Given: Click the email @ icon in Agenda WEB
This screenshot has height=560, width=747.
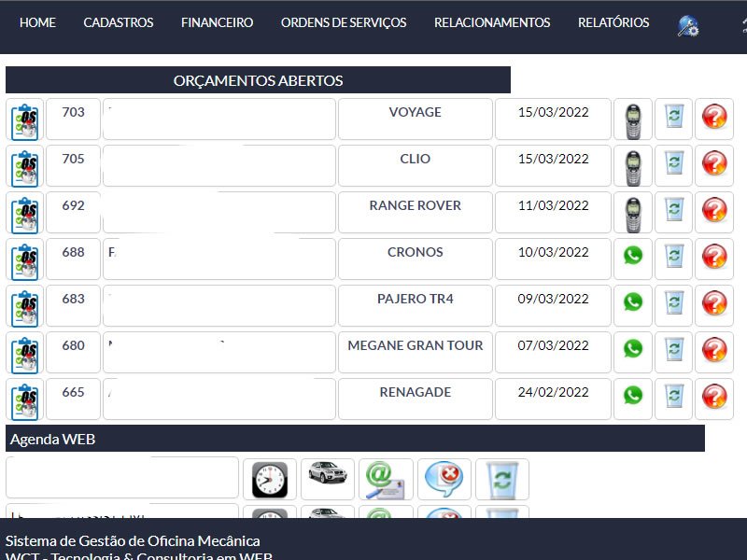Looking at the screenshot, I should pos(386,480).
